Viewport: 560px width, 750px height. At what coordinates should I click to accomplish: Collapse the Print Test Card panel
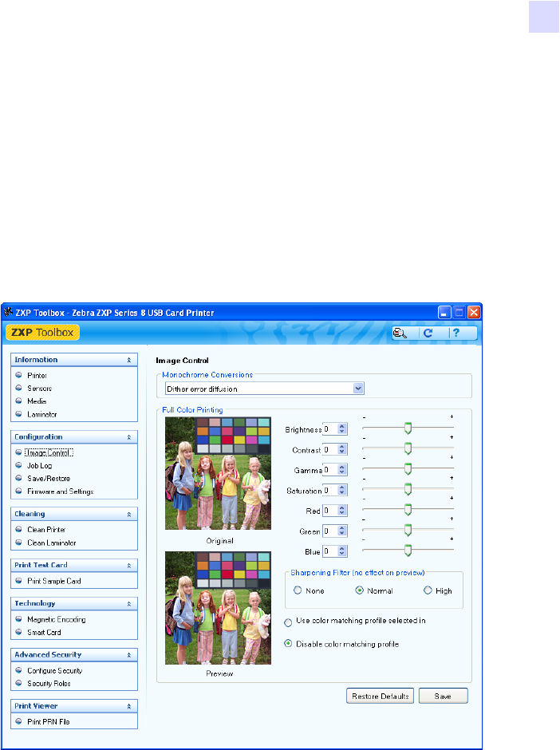click(x=128, y=566)
